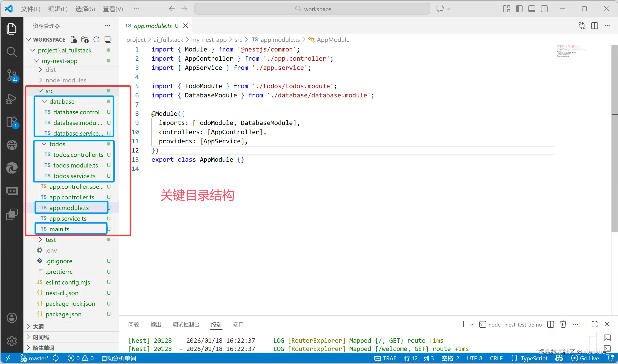Open AppModule in the breadcrumb
Screen dimensions: 618x364
point(332,39)
